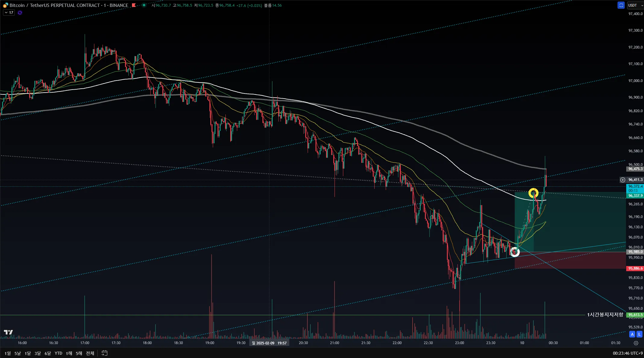Click the 볼륨 14.56 volume value

click(x=273, y=5)
